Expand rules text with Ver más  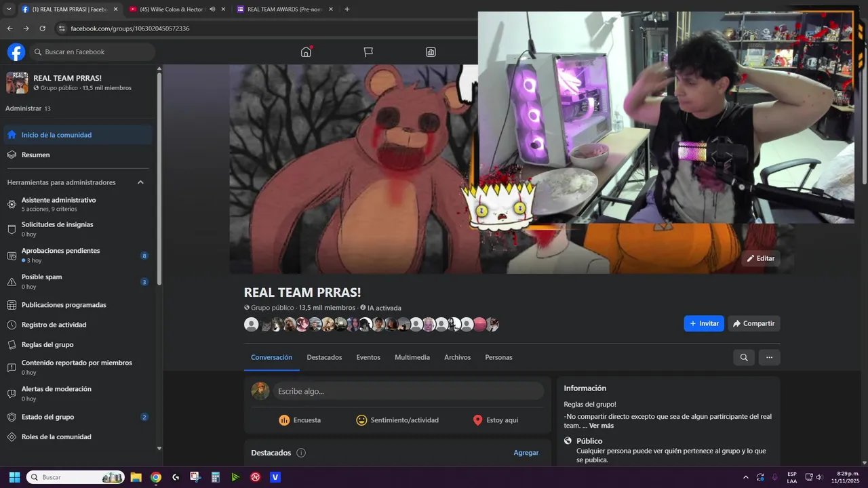[601, 426]
